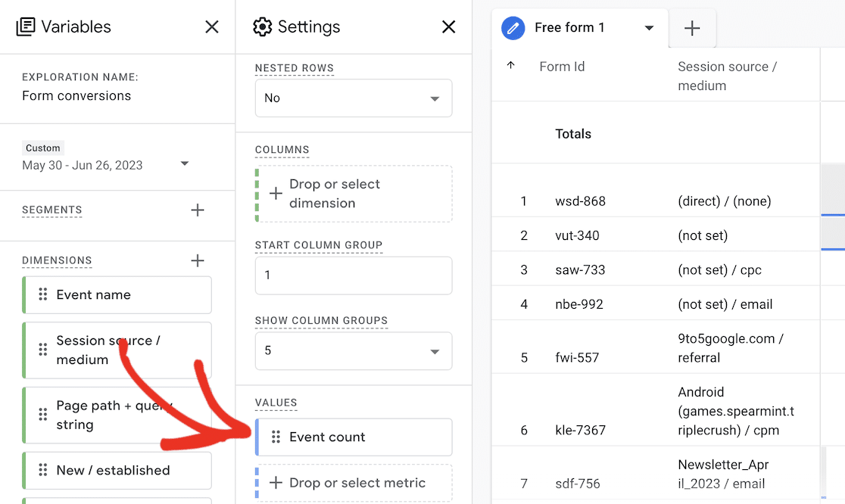
Task: Click the VALUES section label
Action: pos(276,403)
